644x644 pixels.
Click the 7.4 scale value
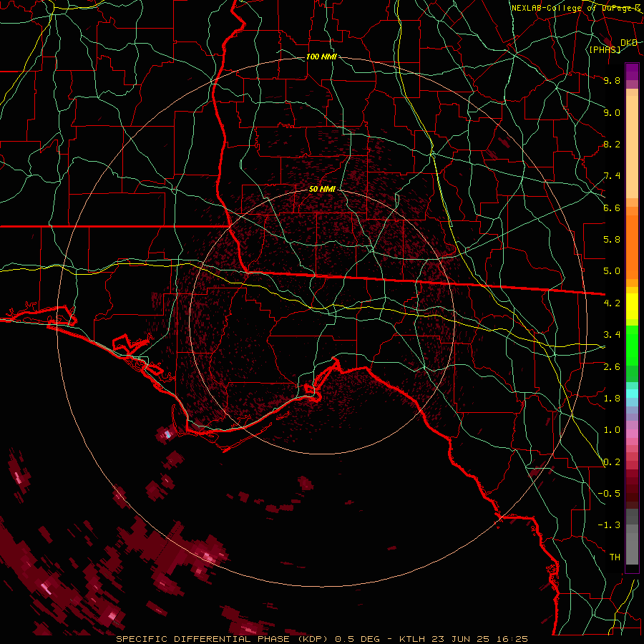(x=612, y=176)
